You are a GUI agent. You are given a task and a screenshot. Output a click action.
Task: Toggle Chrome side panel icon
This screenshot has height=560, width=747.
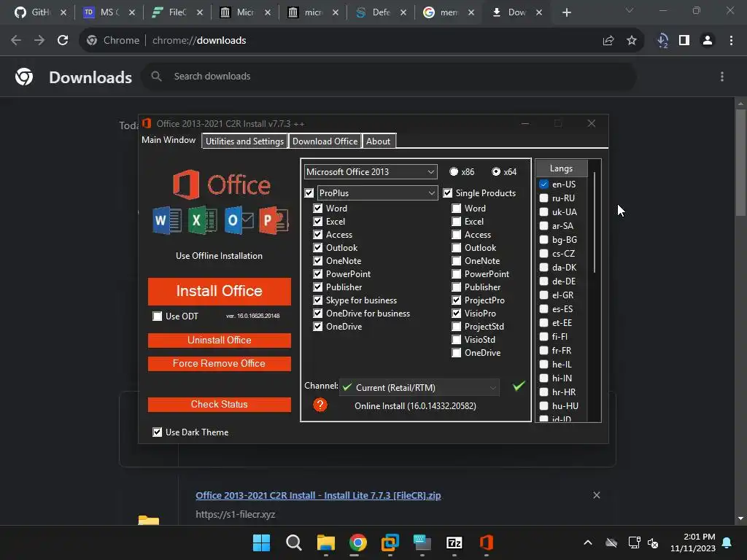(x=684, y=41)
